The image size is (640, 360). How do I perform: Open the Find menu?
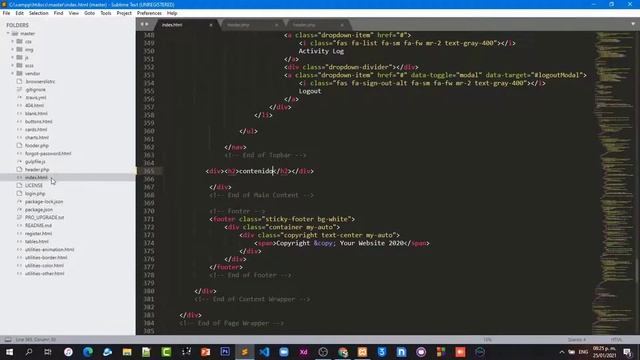coord(58,13)
